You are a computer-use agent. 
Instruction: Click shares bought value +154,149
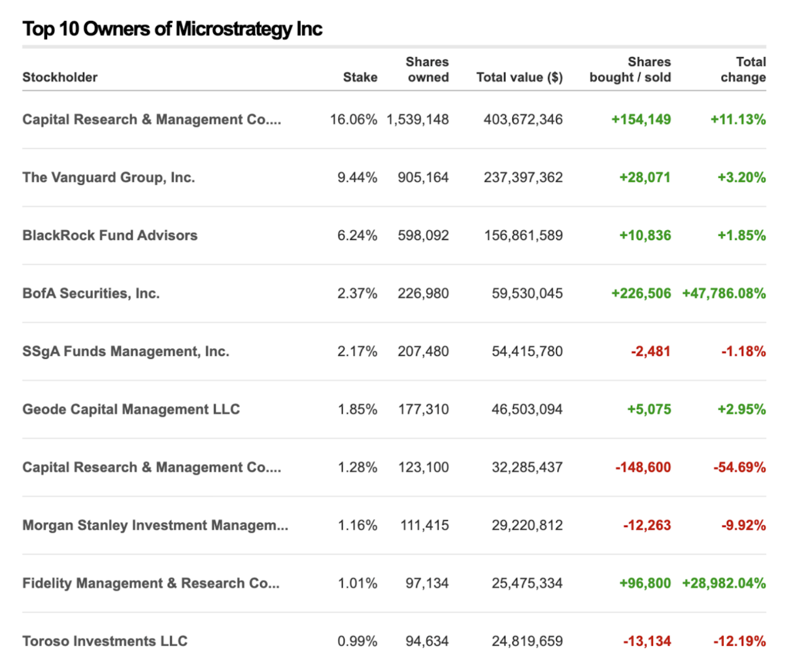coord(641,120)
